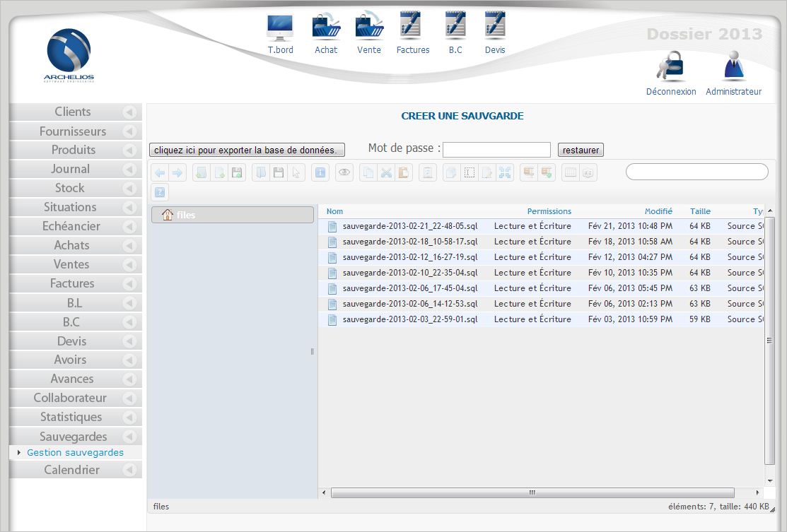
Task: Open the Achat shopping basket icon
Action: tap(326, 28)
